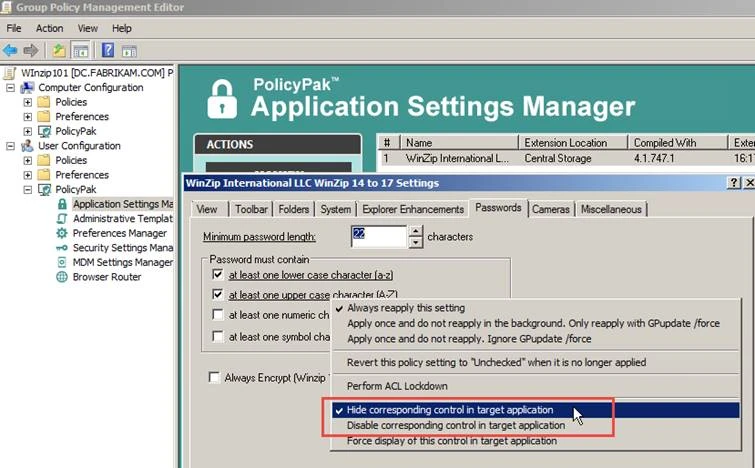The width and height of the screenshot is (755, 468).
Task: Increase minimum password length with up arrow
Action: tap(416, 231)
